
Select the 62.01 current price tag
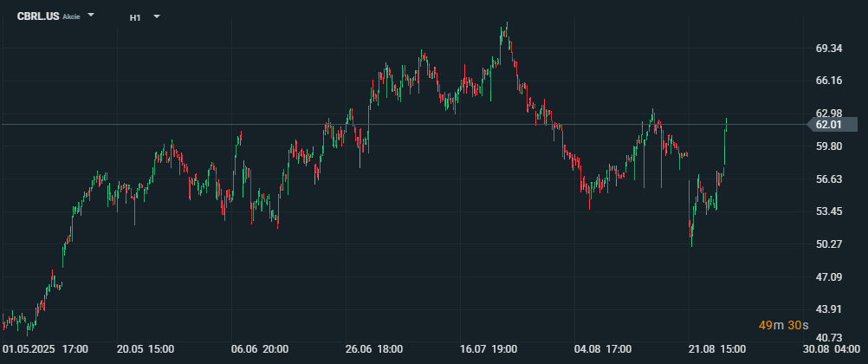pyautogui.click(x=829, y=125)
